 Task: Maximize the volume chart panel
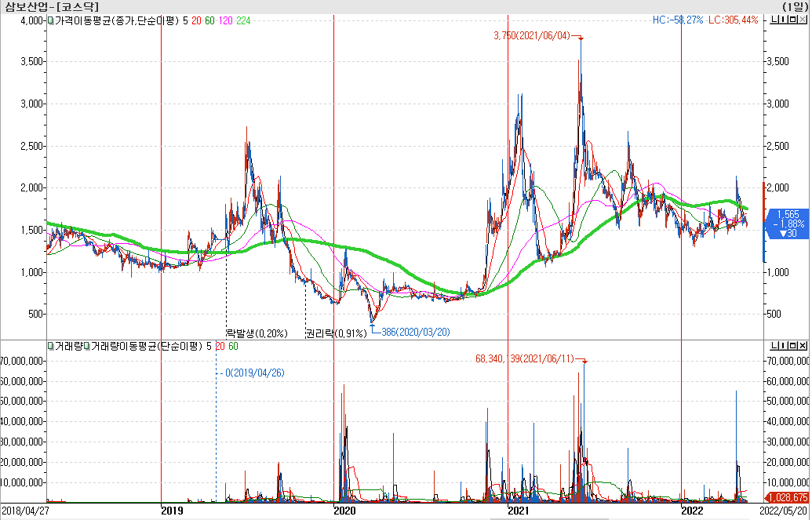pyautogui.click(x=793, y=345)
